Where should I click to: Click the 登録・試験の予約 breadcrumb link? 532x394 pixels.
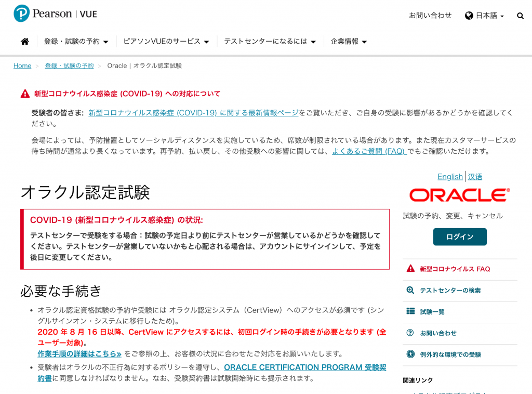[x=69, y=66]
